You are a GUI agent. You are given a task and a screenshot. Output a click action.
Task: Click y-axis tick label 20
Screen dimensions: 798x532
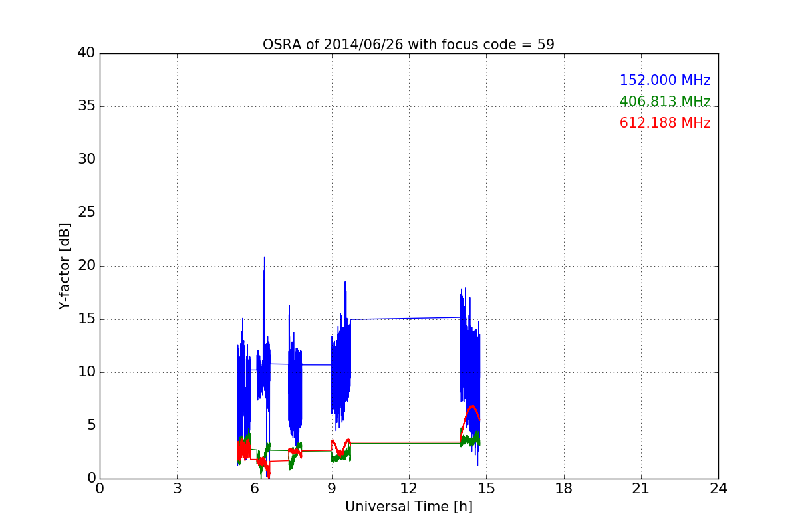coord(86,266)
